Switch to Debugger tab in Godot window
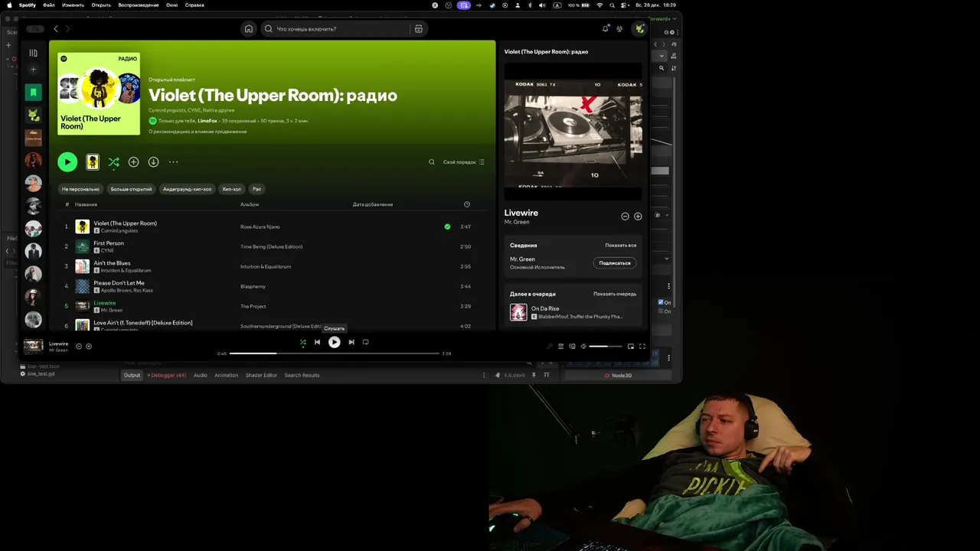 [x=167, y=375]
